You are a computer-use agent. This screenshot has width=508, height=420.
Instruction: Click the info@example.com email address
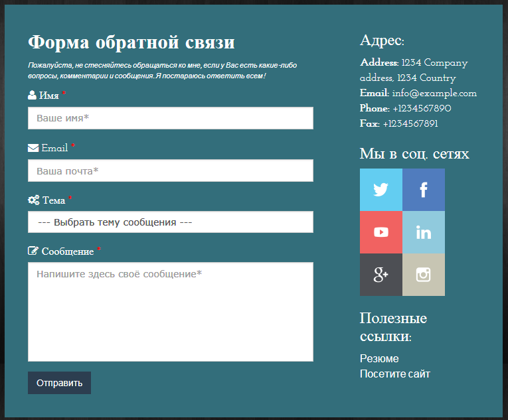434,94
